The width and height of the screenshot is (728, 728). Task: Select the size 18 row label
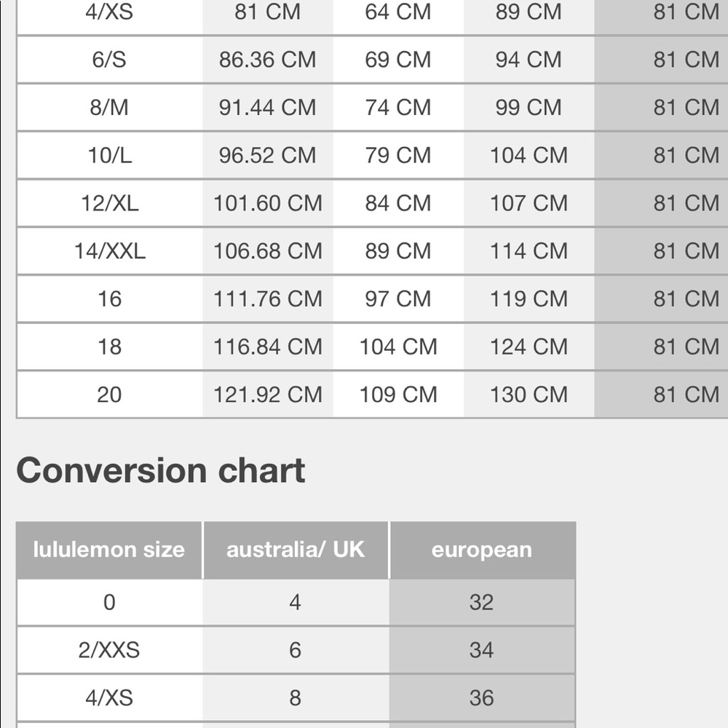coord(110,347)
